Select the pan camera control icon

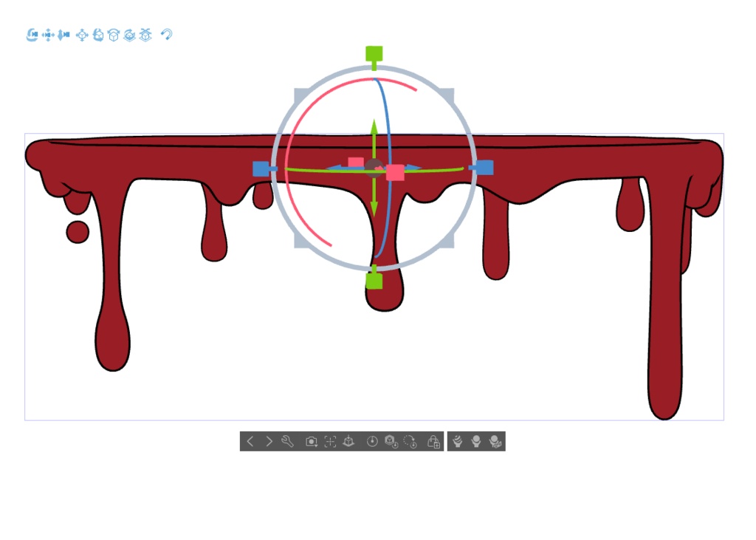tap(48, 35)
